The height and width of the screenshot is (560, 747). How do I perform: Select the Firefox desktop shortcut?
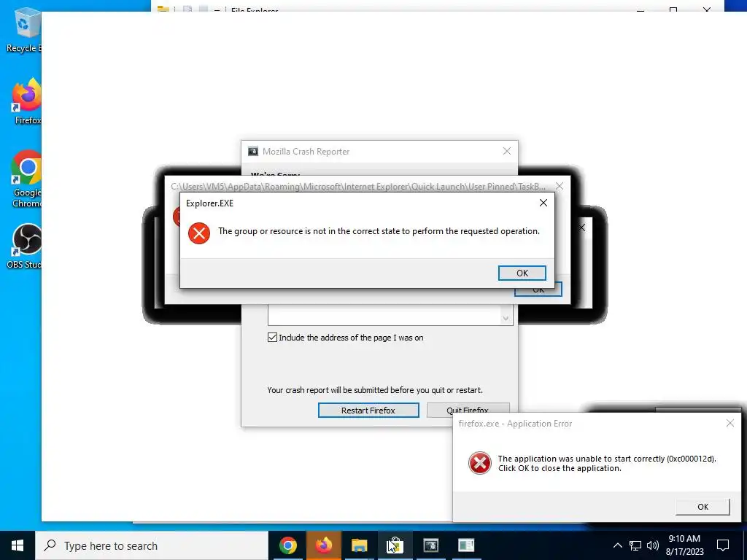click(x=27, y=101)
